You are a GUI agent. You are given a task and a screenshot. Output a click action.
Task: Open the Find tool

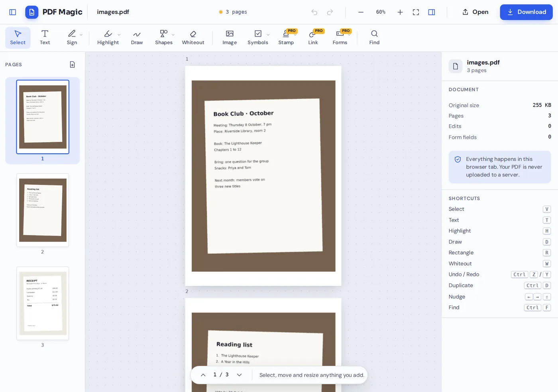(x=374, y=37)
